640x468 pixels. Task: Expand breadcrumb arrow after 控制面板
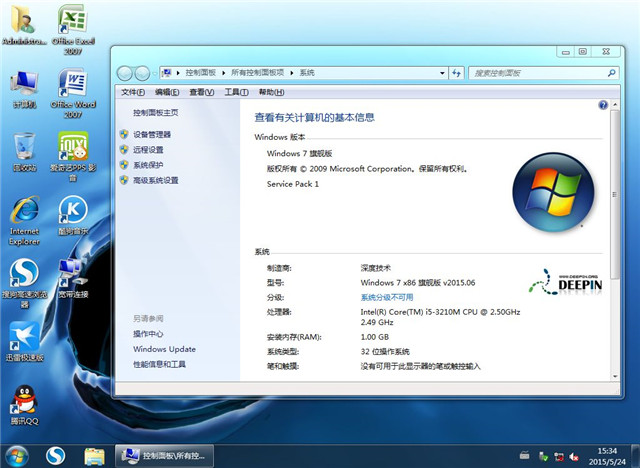pos(225,73)
